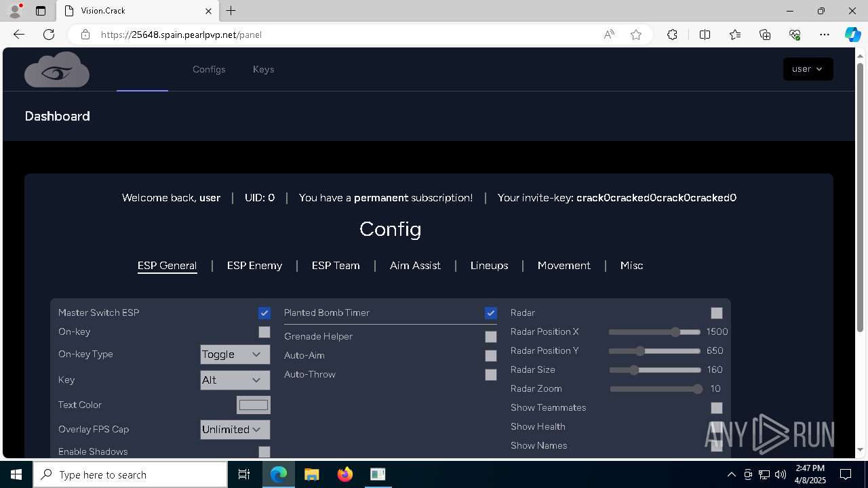Go back to previous page
Viewport: 868px width, 488px height.
coord(19,35)
